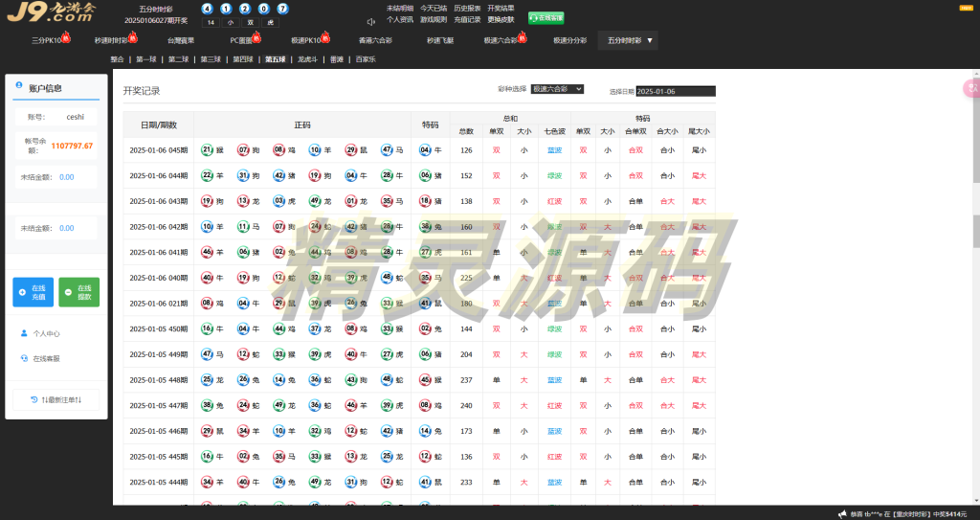Viewport: 980px width, 520px height.
Task: Click the special ball 45 in row 448期
Action: pos(425,380)
